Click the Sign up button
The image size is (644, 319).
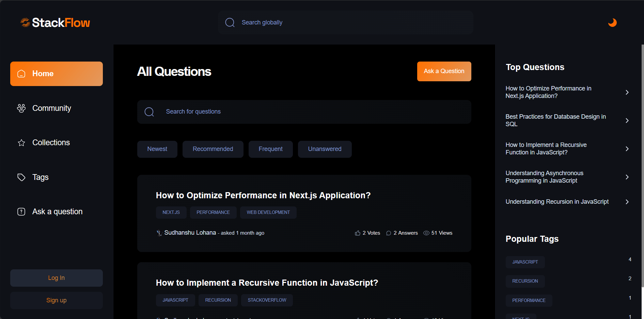click(x=56, y=300)
